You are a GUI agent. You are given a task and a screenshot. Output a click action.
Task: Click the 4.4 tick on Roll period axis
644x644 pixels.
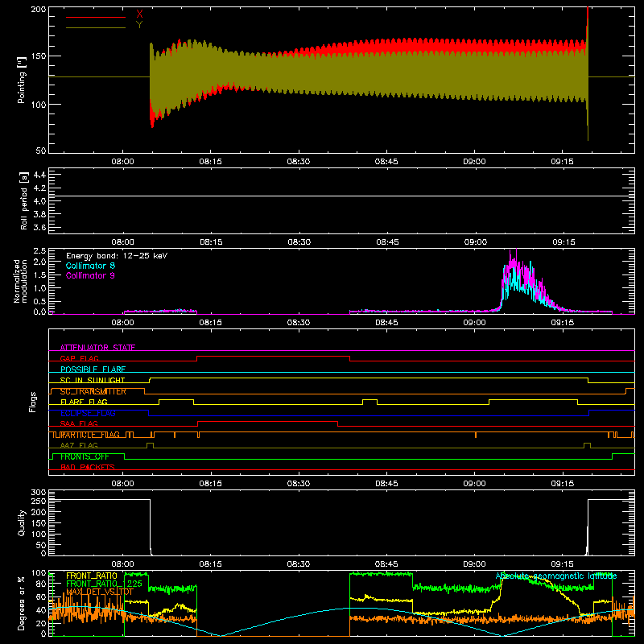tap(39, 175)
